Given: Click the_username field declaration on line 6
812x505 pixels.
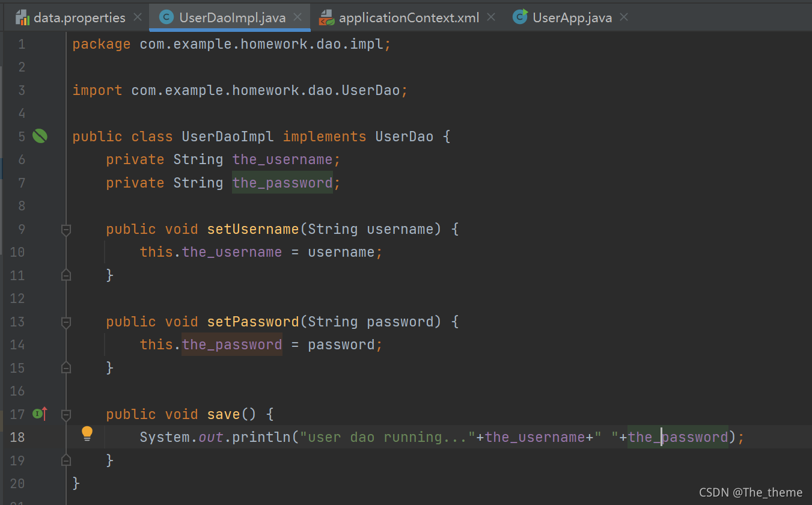Looking at the screenshot, I should [282, 159].
